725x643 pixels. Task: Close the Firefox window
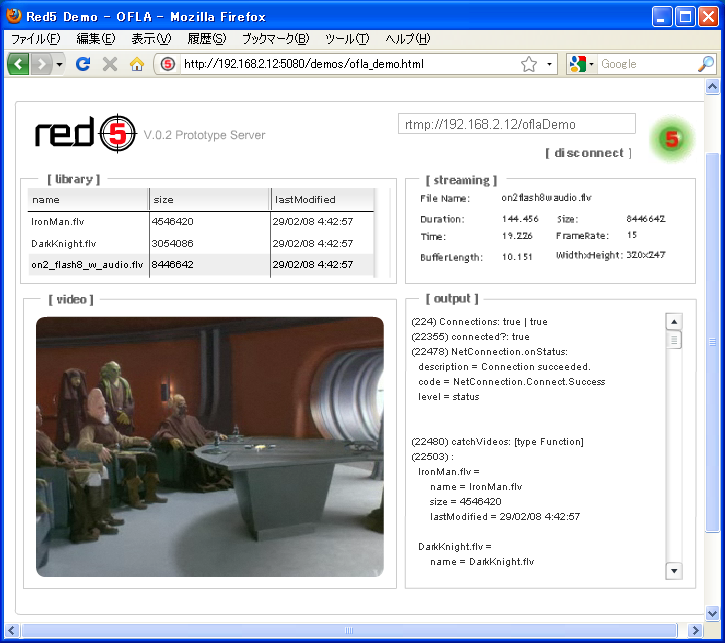pyautogui.click(x=708, y=17)
